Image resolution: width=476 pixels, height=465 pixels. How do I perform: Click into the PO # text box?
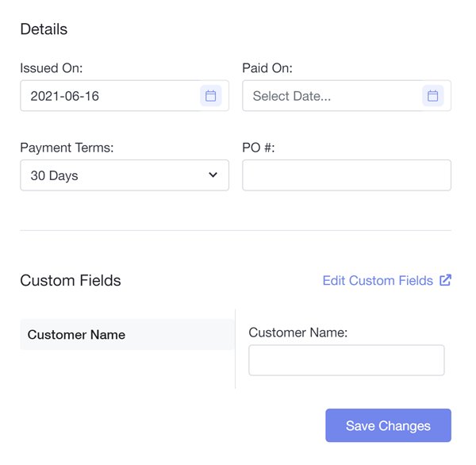coord(347,175)
